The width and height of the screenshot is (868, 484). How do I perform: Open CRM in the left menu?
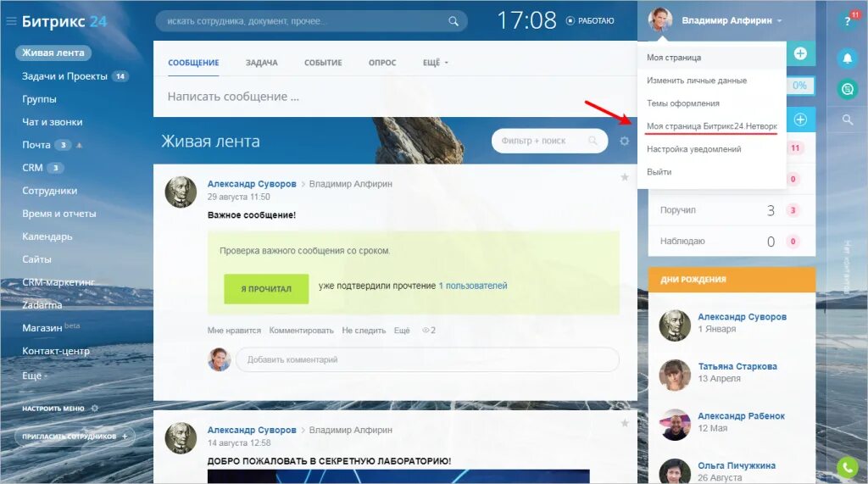[32, 167]
